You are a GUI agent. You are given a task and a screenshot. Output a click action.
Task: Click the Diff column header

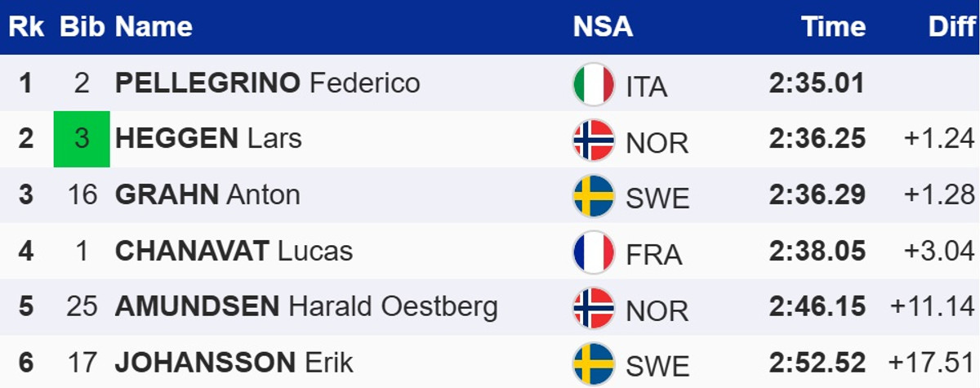(952, 27)
